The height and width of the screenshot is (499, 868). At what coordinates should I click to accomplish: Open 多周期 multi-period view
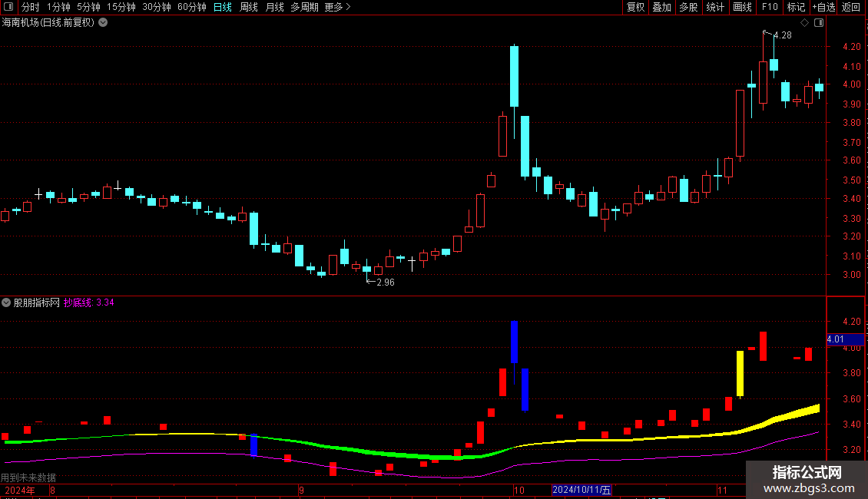(x=304, y=7)
